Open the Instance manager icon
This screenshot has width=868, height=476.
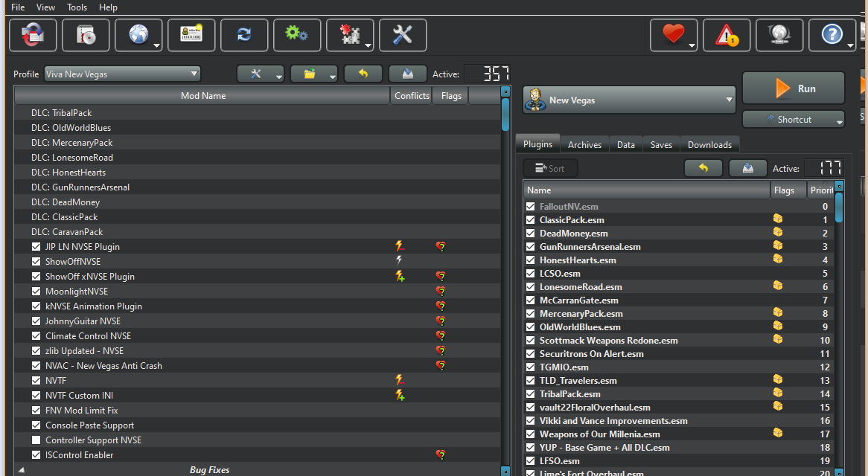pyautogui.click(x=33, y=35)
